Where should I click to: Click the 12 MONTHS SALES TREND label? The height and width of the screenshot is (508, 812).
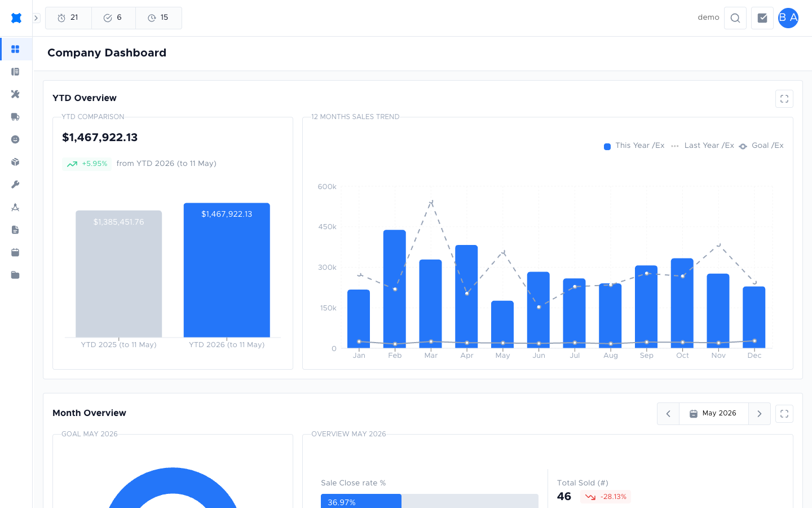pos(355,117)
